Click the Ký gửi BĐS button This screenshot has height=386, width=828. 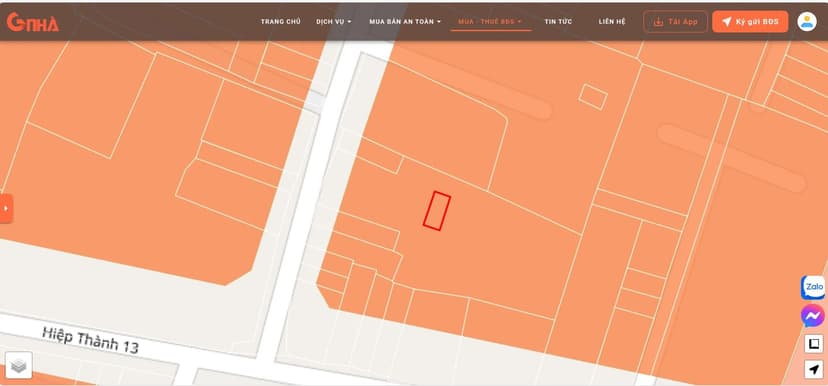(750, 22)
